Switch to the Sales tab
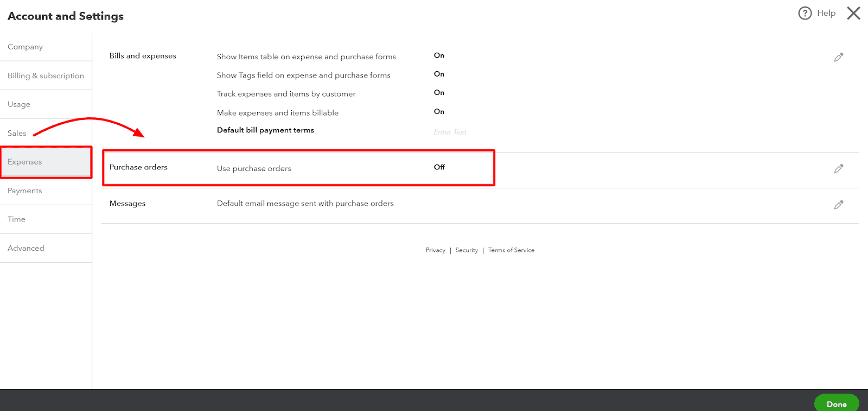The width and height of the screenshot is (868, 411). point(46,133)
